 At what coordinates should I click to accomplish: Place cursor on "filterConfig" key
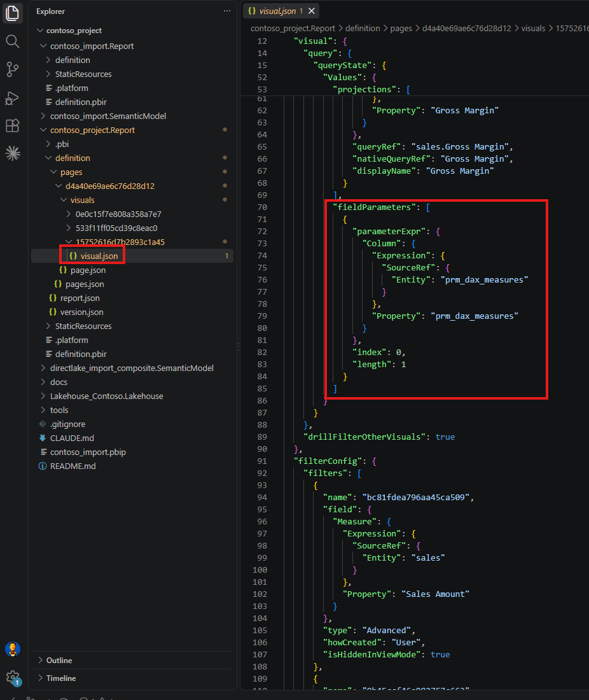tap(328, 461)
